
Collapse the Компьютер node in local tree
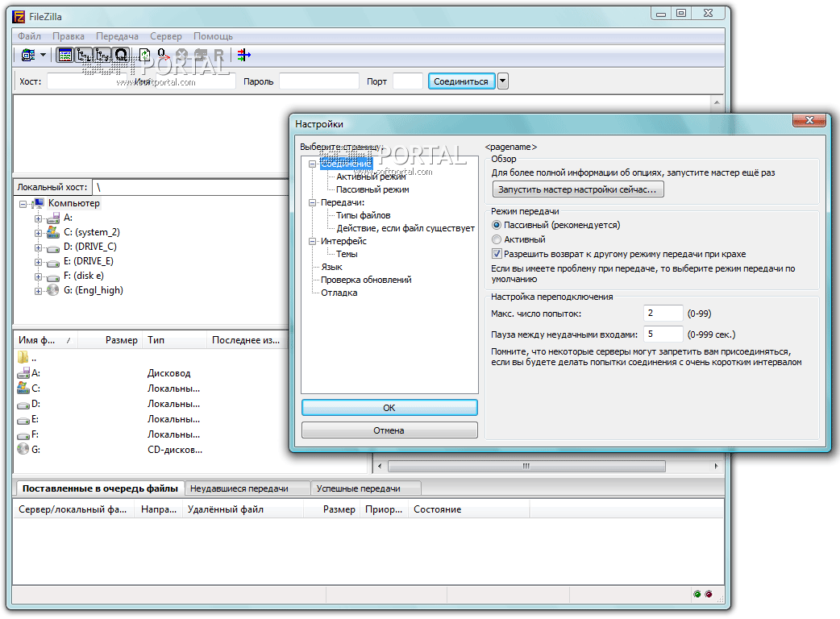[x=23, y=204]
